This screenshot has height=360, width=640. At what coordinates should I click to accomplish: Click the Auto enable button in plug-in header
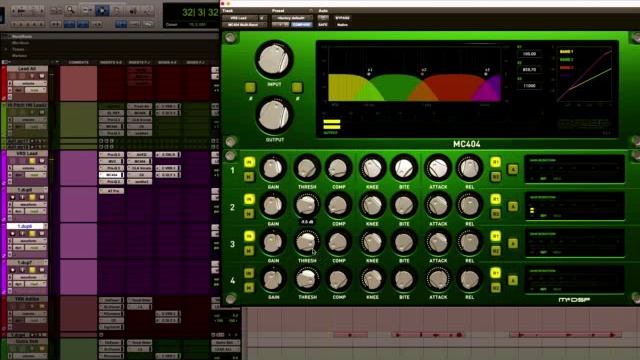point(323,18)
